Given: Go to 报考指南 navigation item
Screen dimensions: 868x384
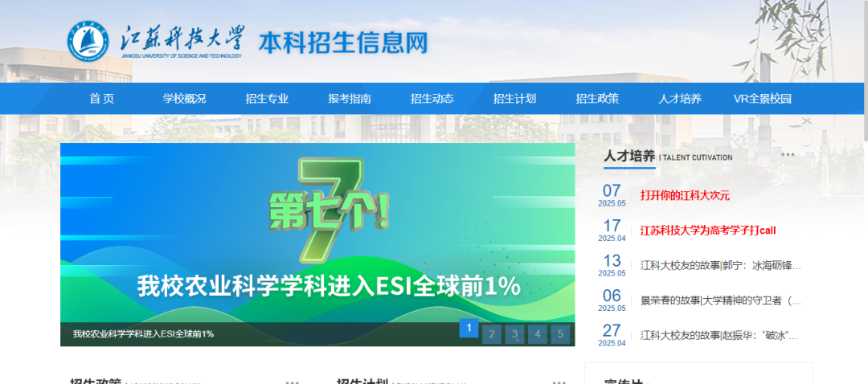Looking at the screenshot, I should [350, 99].
